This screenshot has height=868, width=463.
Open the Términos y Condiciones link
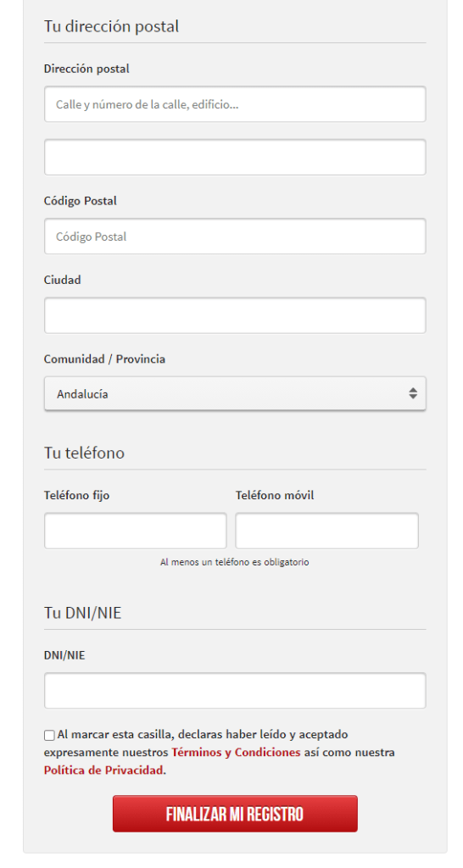(236, 753)
